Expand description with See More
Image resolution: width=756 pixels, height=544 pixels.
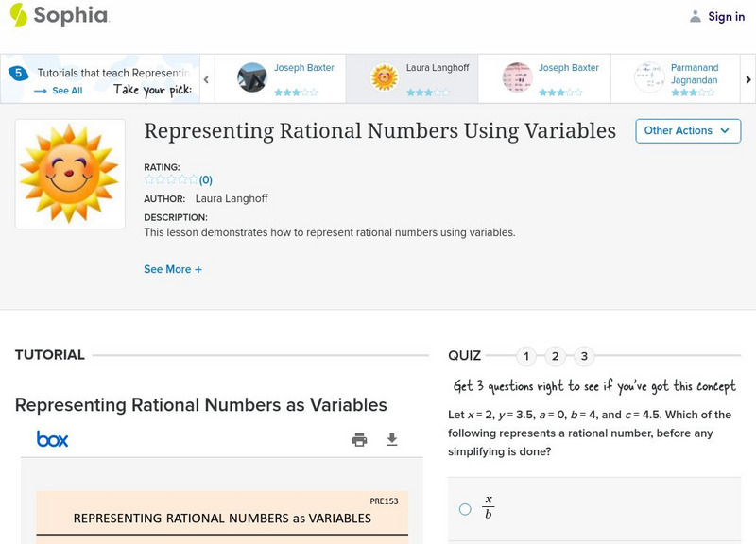173,269
